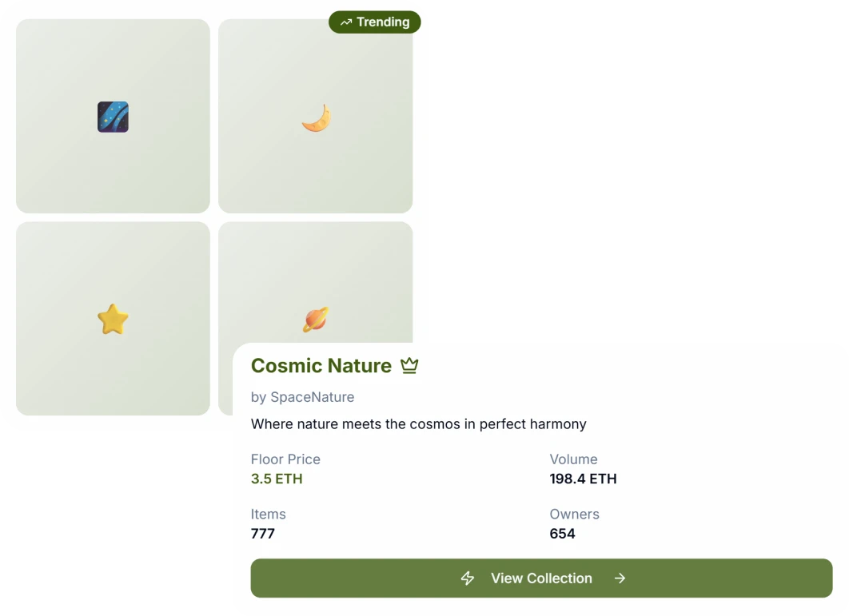Image resolution: width=849 pixels, height=616 pixels.
Task: Click the 198.4 ETH volume stat
Action: [583, 479]
